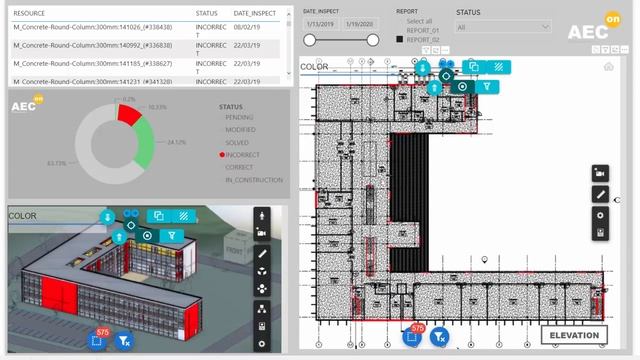Click the ELEVATION button

coord(574,335)
